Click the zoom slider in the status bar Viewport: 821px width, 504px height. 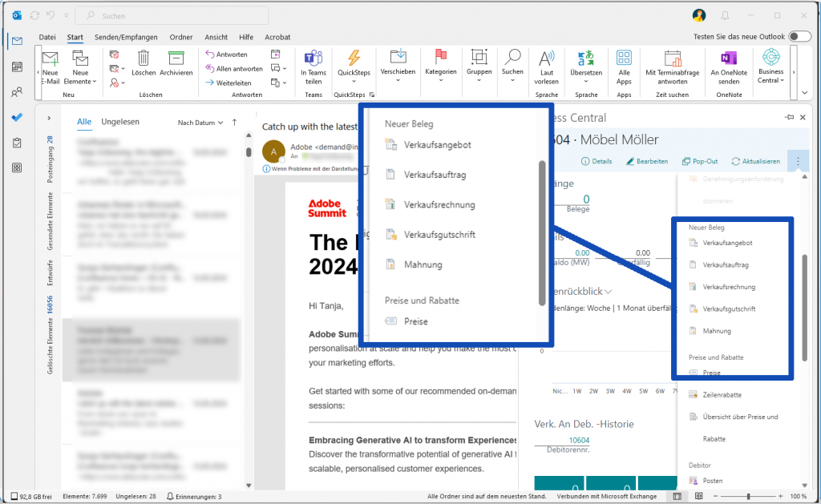pyautogui.click(x=749, y=496)
